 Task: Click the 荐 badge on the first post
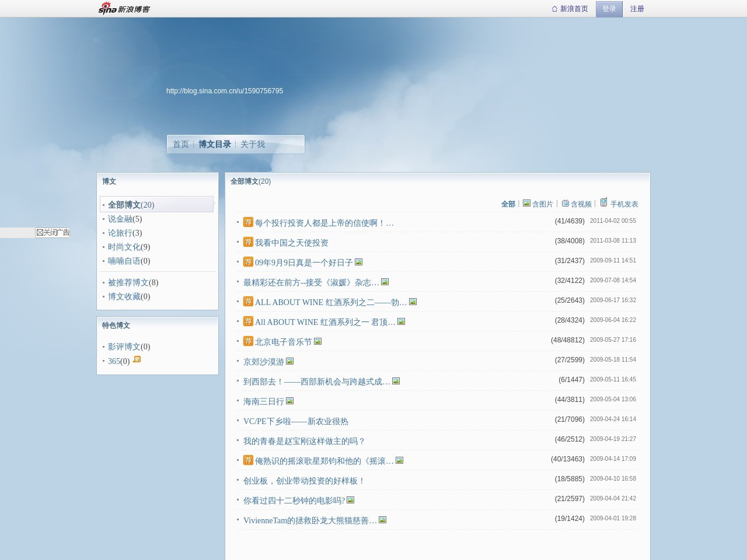(x=247, y=222)
